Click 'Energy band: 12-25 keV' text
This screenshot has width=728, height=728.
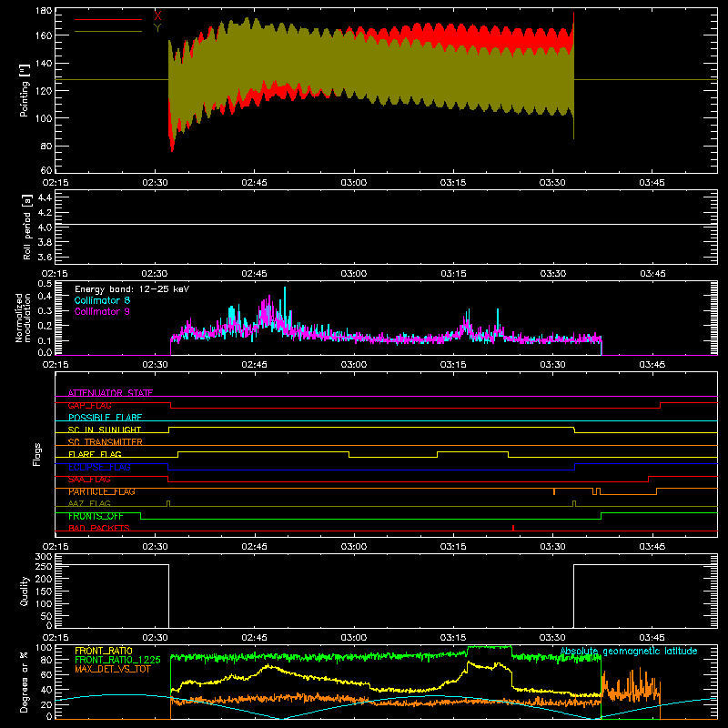[x=132, y=289]
